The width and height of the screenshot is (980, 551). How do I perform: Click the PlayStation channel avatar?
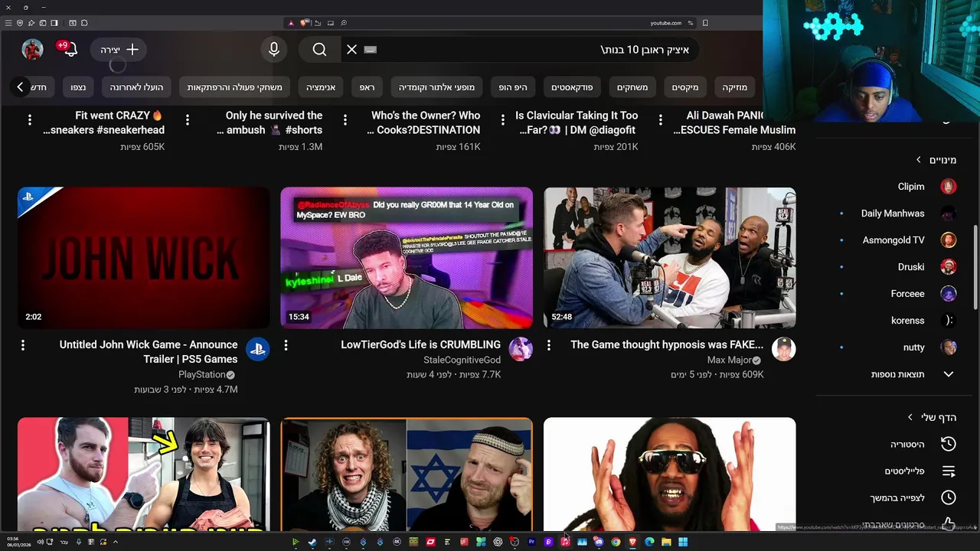pyautogui.click(x=258, y=349)
